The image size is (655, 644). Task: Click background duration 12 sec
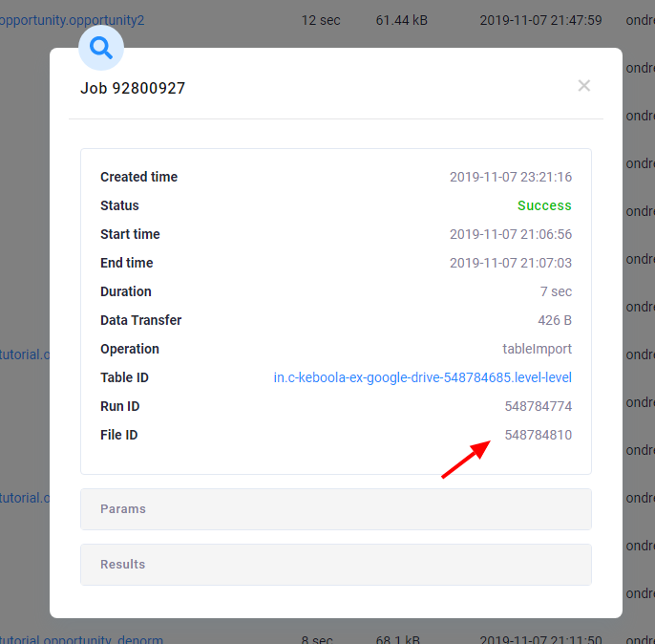click(321, 20)
